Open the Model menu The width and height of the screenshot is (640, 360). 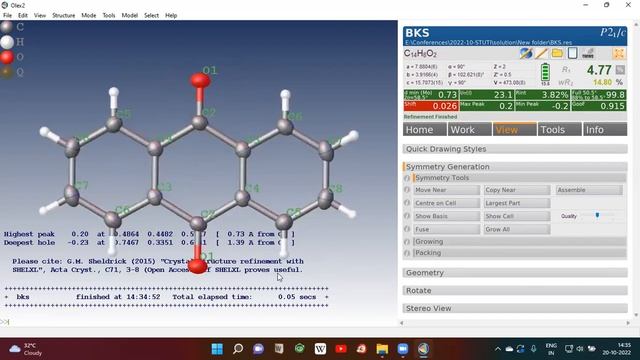pos(129,16)
